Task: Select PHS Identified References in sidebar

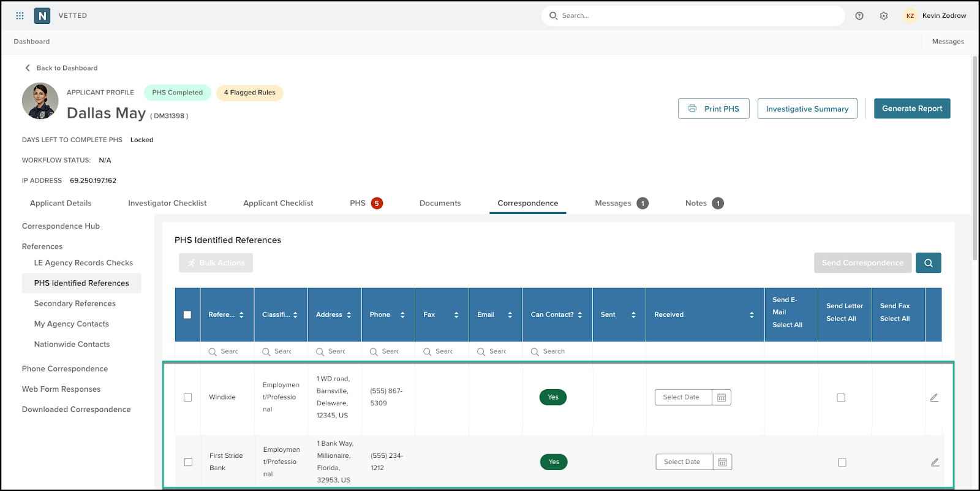Action: coord(81,283)
